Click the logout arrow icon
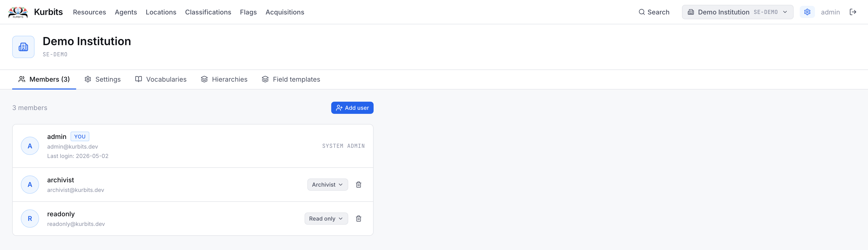 click(853, 12)
